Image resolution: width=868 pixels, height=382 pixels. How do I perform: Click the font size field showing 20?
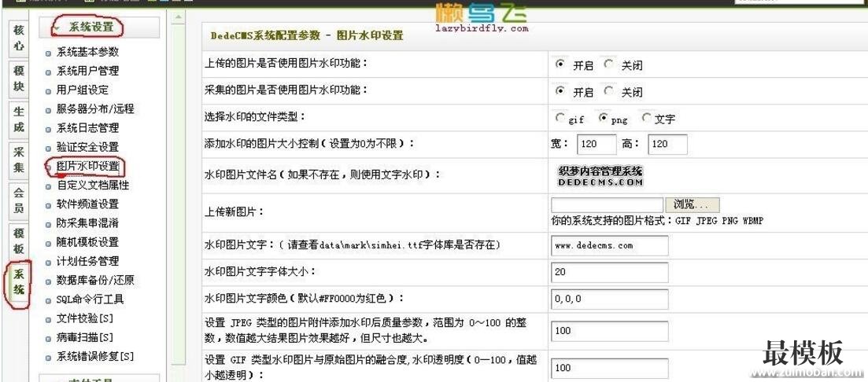[x=609, y=272]
